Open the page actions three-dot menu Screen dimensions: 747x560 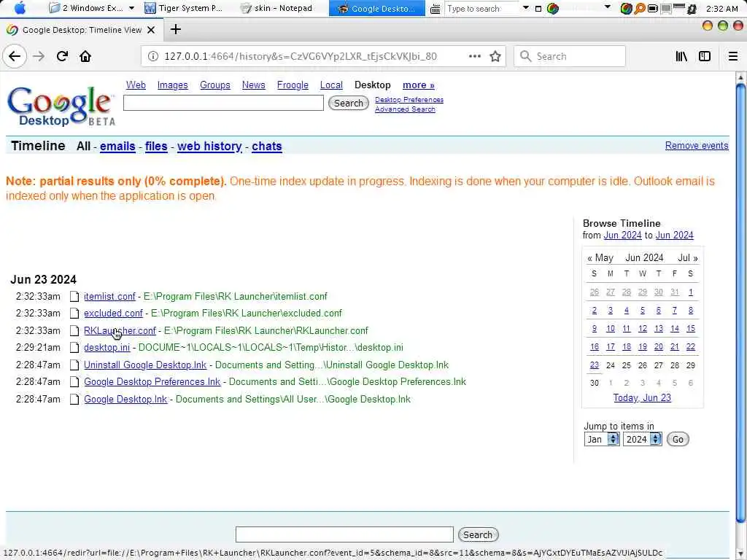pyautogui.click(x=474, y=56)
